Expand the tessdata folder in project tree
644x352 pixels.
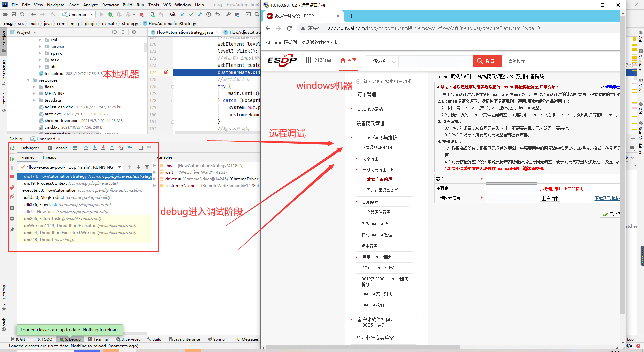click(34, 100)
